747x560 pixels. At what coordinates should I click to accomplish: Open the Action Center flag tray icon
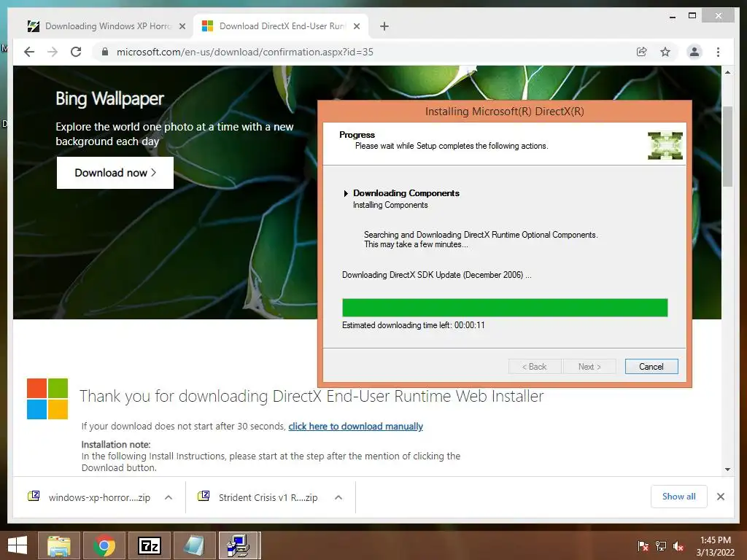(x=643, y=546)
